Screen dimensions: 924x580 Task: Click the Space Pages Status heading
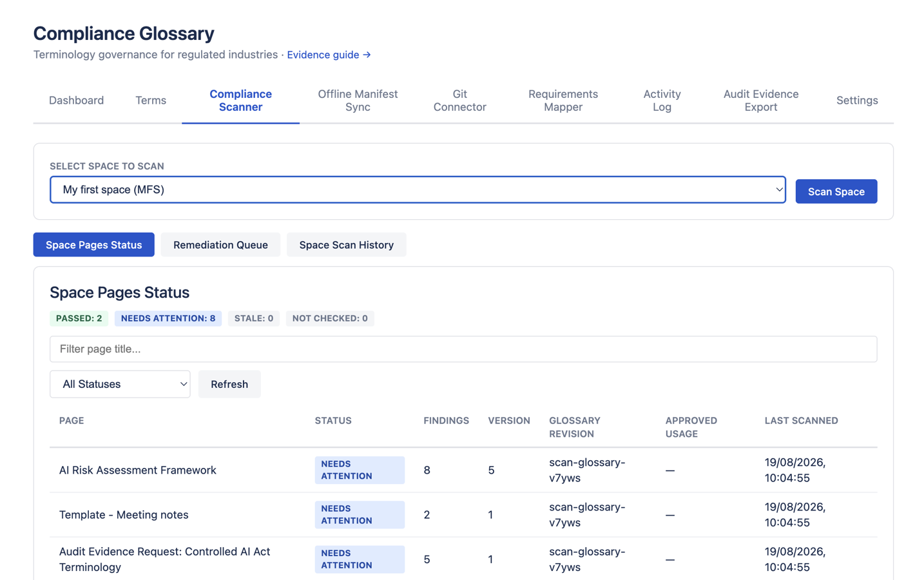(120, 293)
